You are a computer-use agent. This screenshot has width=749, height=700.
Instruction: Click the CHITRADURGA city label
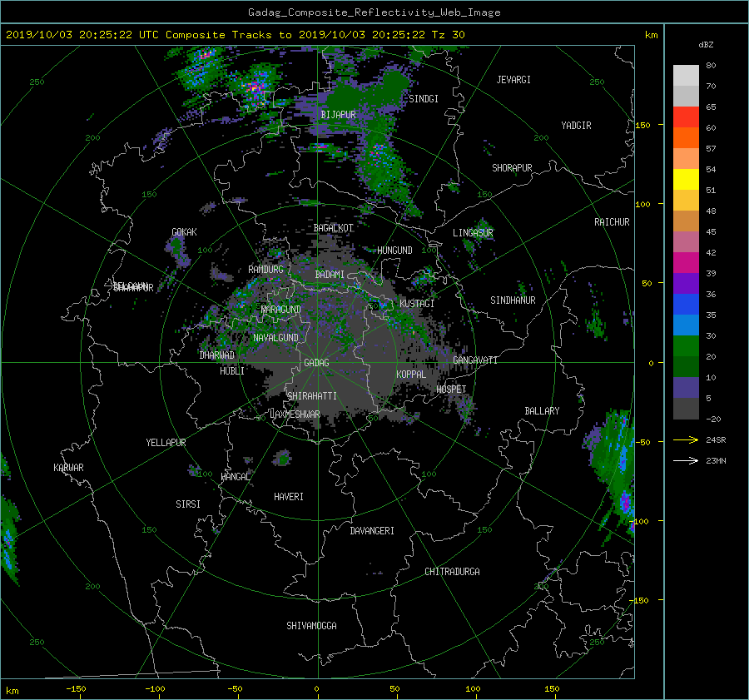[x=452, y=572]
